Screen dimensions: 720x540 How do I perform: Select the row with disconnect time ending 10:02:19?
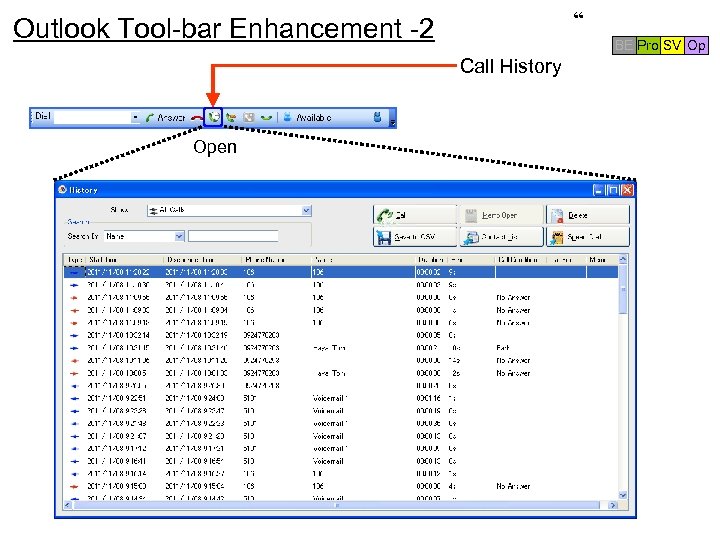pyautogui.click(x=341, y=335)
